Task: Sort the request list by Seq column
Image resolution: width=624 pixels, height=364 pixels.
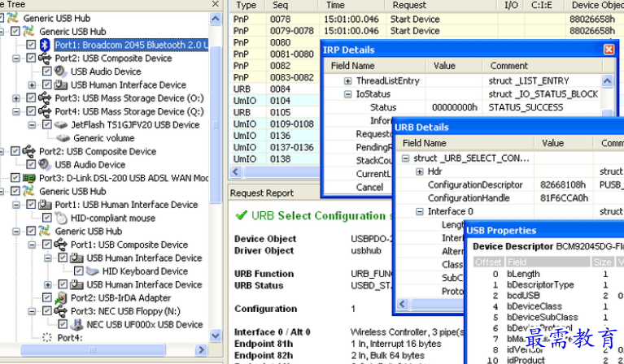Action: coord(292,5)
